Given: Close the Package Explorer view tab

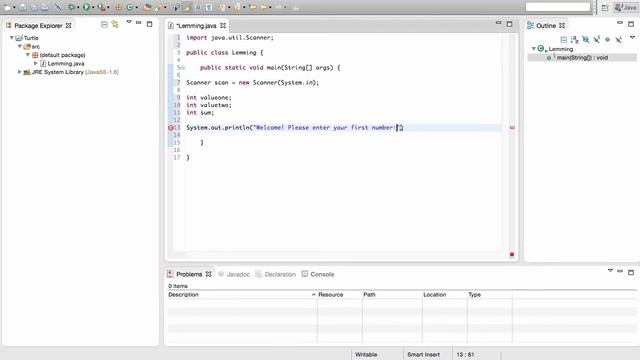Looking at the screenshot, I should tap(69, 25).
